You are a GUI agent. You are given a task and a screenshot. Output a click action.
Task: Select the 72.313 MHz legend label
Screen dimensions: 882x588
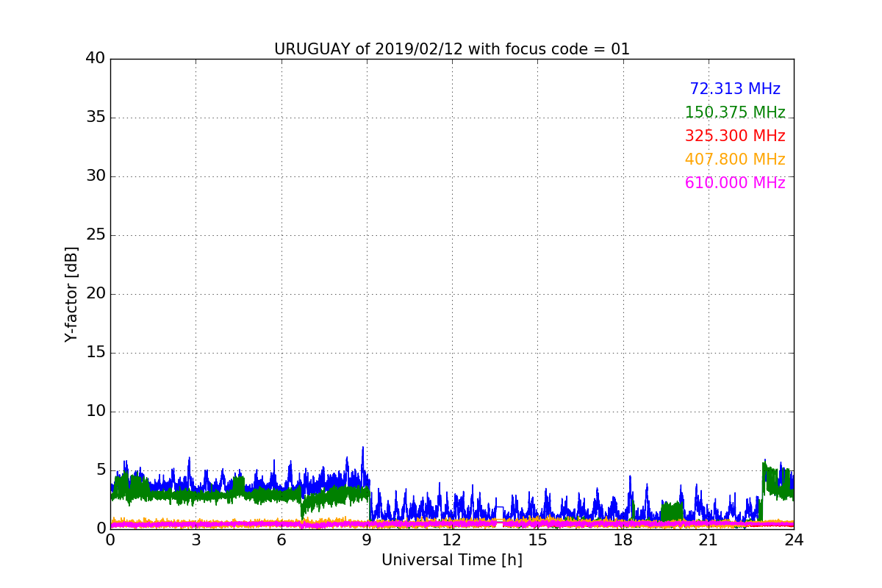pos(735,89)
